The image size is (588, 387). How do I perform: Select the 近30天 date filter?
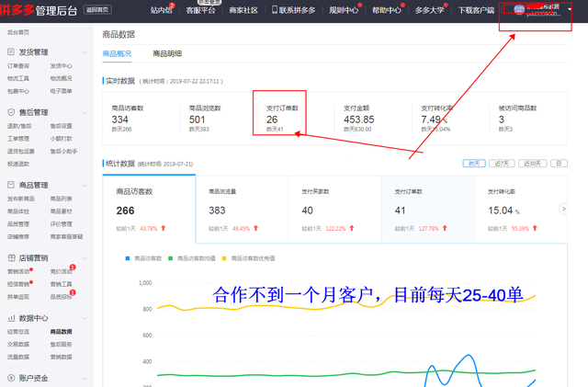(x=533, y=164)
